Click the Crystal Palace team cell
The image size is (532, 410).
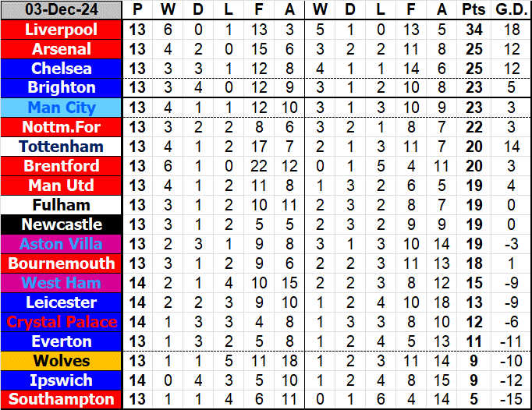61,322
